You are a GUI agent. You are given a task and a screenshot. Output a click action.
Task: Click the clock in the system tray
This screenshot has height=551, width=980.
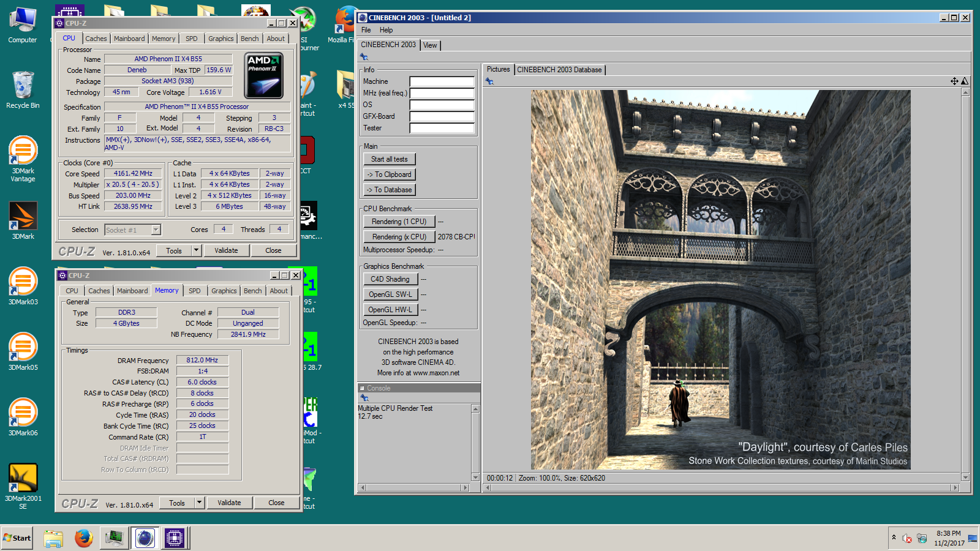949,538
